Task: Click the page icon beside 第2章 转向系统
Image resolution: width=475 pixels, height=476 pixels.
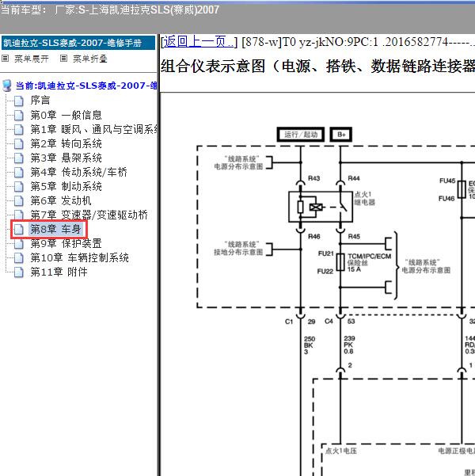Action: coord(19,144)
